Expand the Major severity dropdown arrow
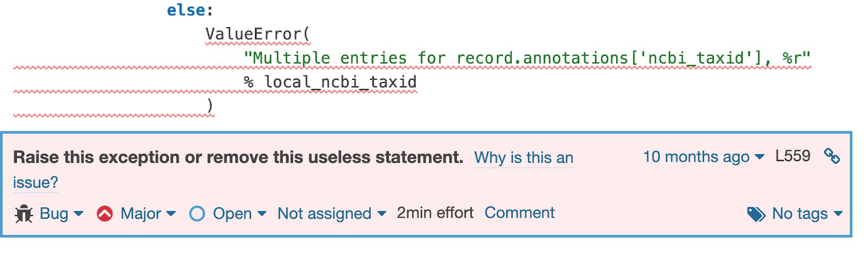This screenshot has width=868, height=254. pyautogui.click(x=171, y=214)
